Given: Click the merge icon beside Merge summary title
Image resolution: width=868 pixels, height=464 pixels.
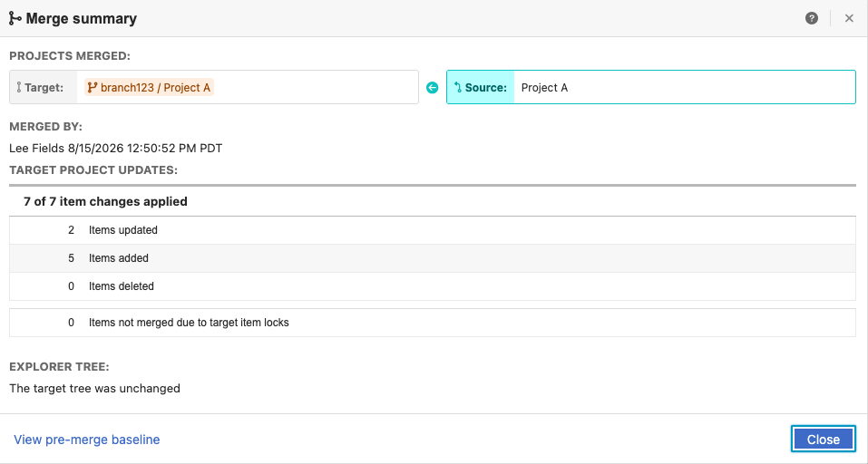Looking at the screenshot, I should (x=15, y=18).
